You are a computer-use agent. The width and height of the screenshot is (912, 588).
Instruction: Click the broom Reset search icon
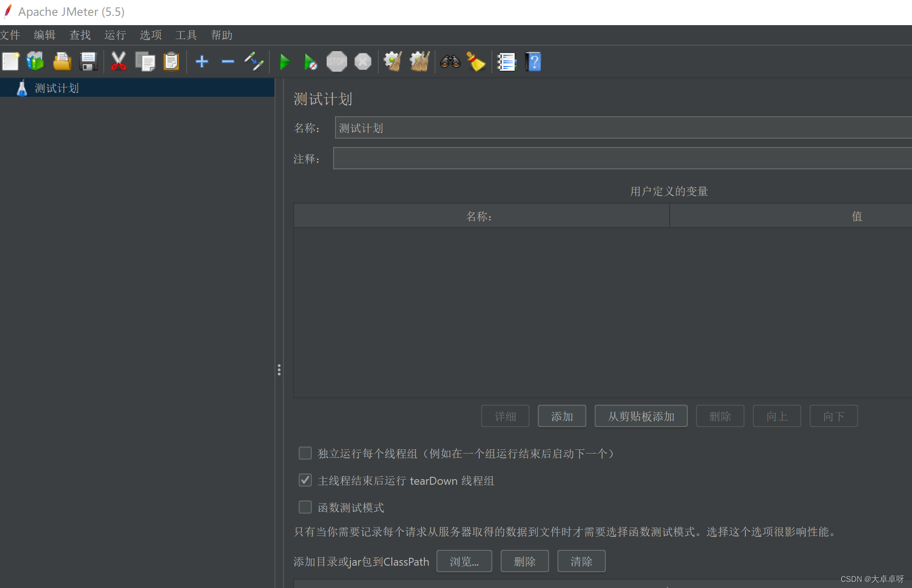coord(476,61)
